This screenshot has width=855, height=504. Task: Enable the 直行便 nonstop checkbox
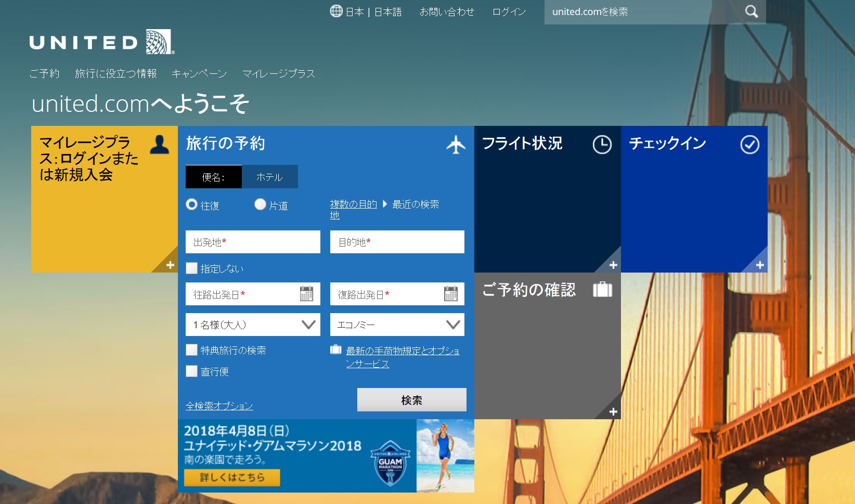click(191, 371)
